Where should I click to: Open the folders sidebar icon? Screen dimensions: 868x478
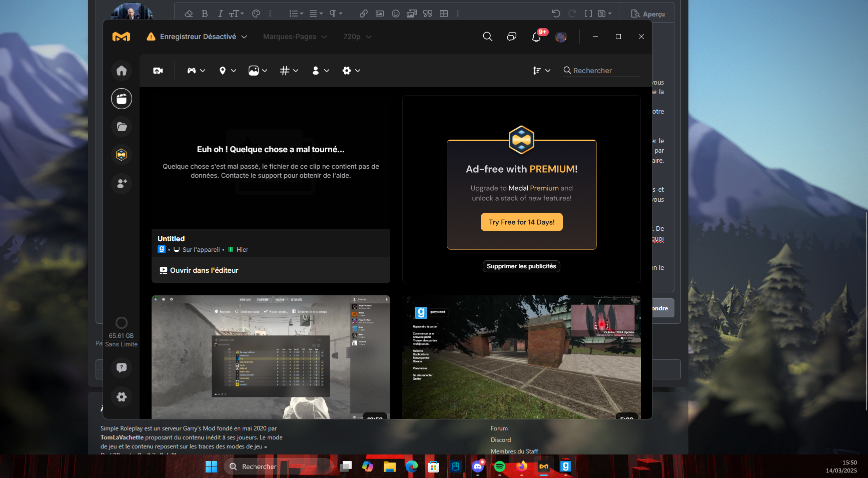tap(122, 127)
